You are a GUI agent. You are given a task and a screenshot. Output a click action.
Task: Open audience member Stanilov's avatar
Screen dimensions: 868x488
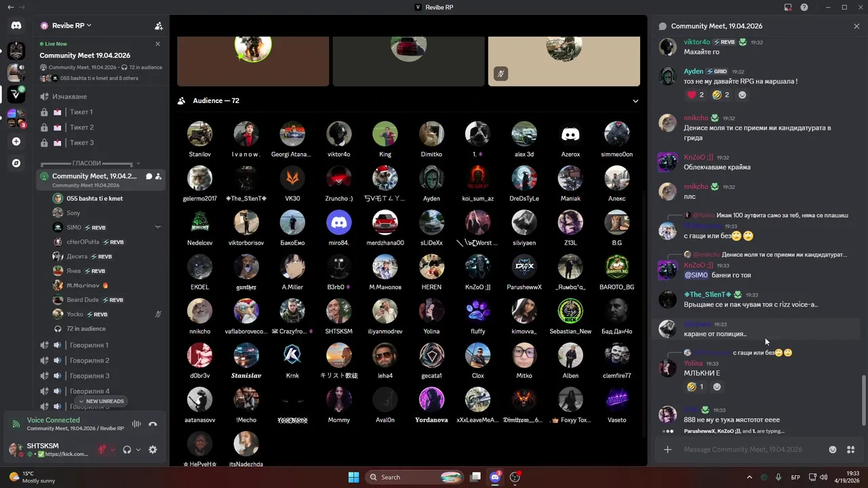pyautogui.click(x=199, y=134)
